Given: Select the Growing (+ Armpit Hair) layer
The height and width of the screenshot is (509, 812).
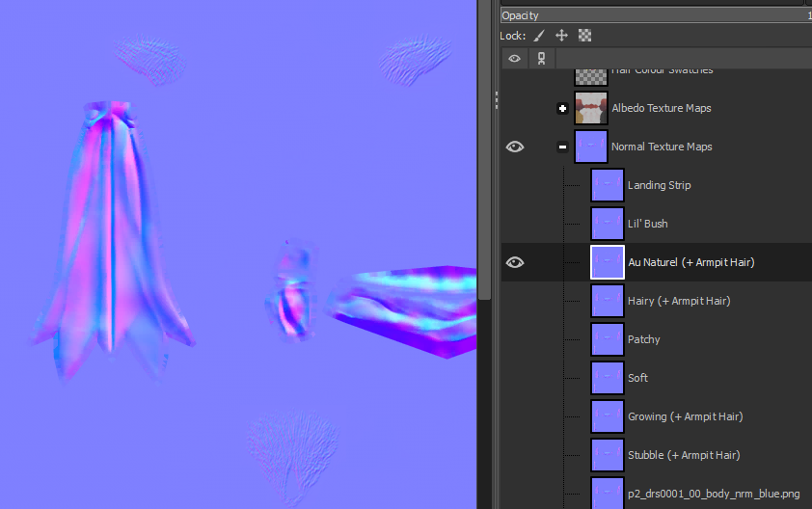Looking at the screenshot, I should (x=685, y=416).
